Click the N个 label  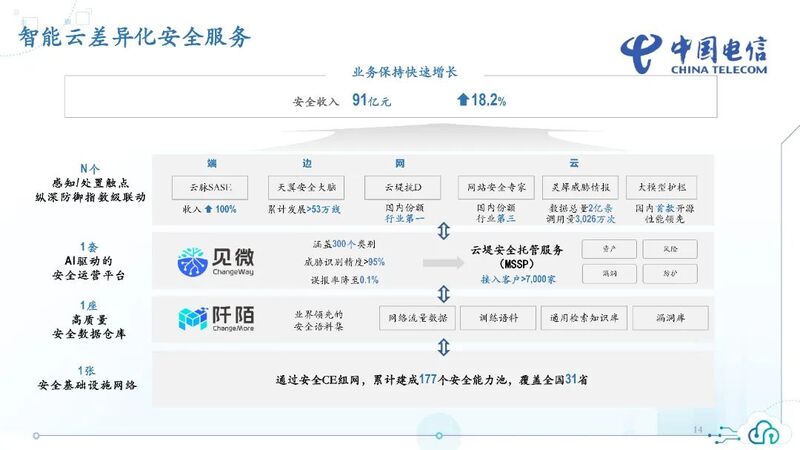(90, 169)
